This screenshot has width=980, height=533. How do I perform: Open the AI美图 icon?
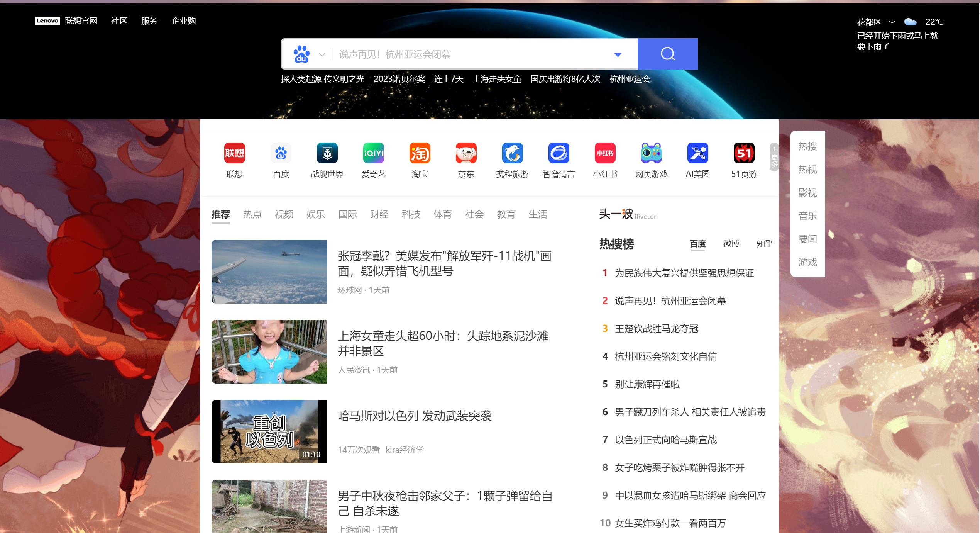coord(697,153)
